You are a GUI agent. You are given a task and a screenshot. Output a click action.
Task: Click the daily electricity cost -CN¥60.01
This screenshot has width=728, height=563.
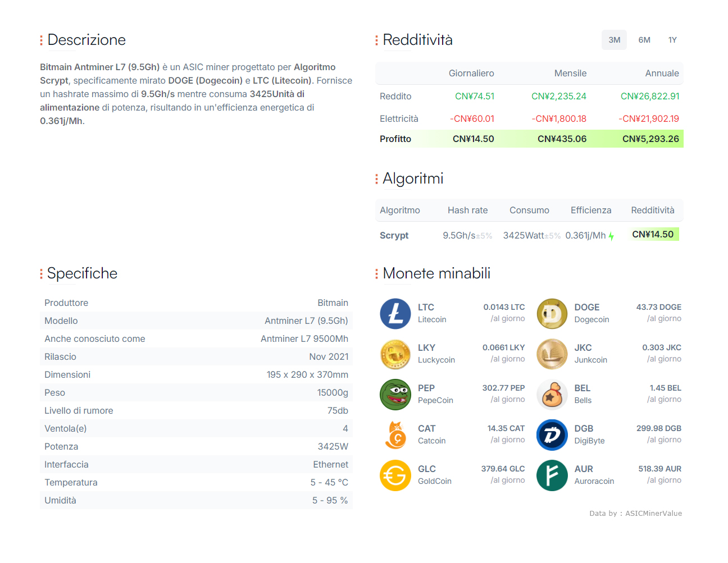tap(472, 118)
